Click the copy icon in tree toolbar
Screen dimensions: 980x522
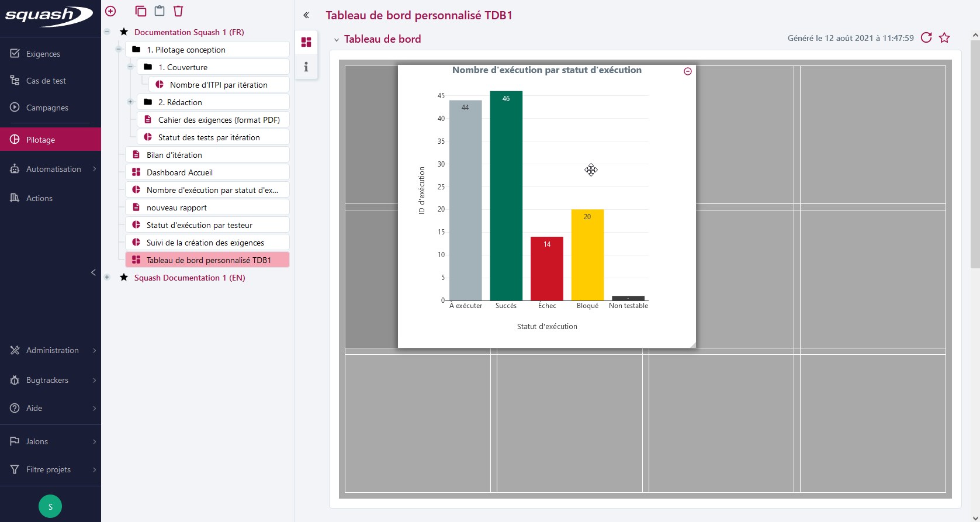click(x=140, y=11)
